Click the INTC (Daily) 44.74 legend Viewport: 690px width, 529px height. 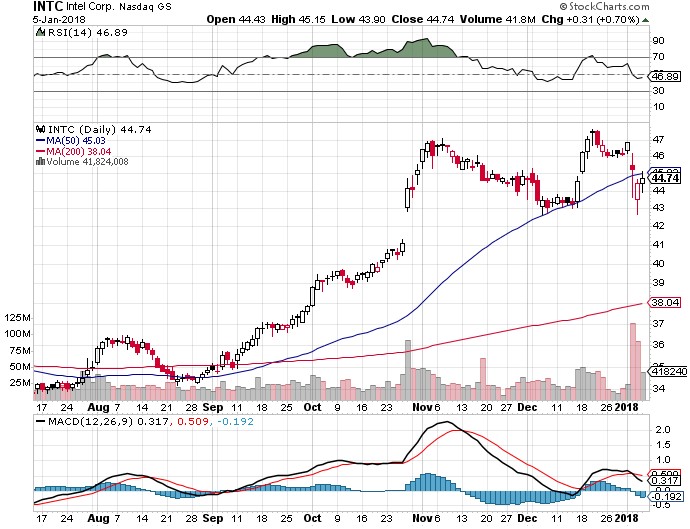pyautogui.click(x=99, y=129)
